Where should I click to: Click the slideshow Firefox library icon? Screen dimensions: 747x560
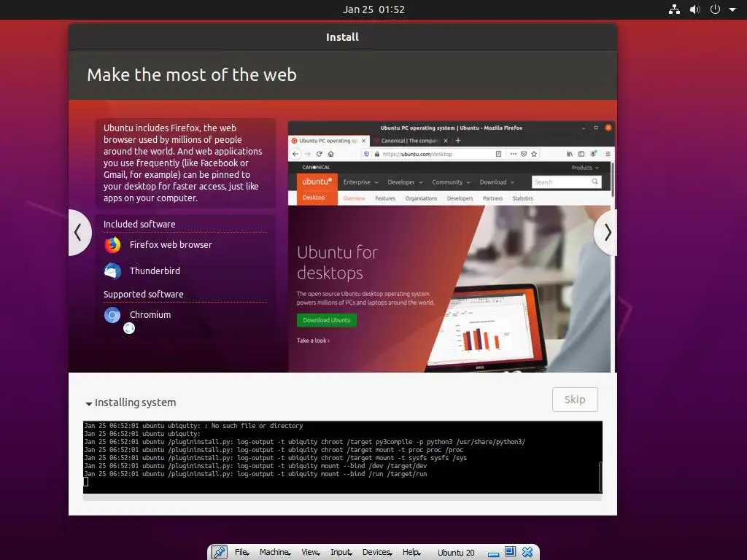(x=570, y=154)
